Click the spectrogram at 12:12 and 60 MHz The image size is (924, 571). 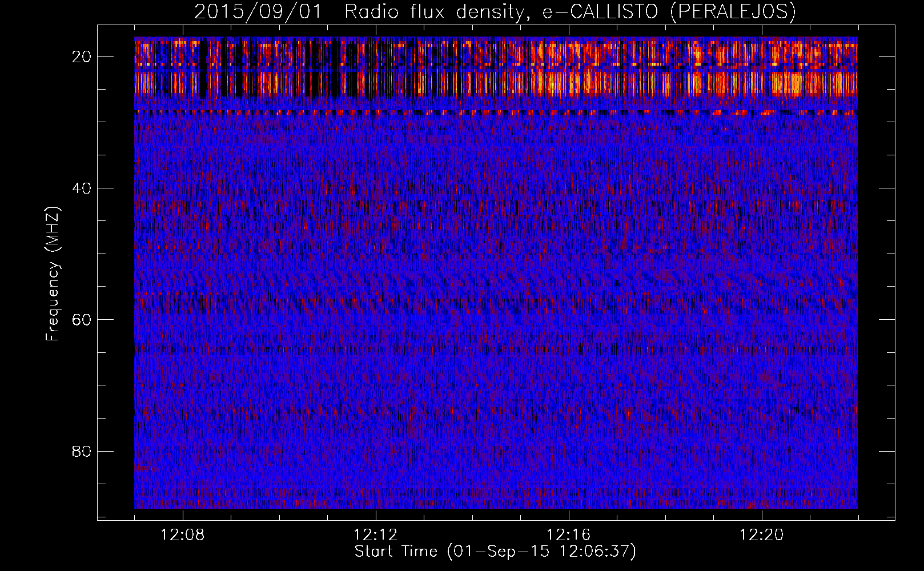(x=376, y=319)
